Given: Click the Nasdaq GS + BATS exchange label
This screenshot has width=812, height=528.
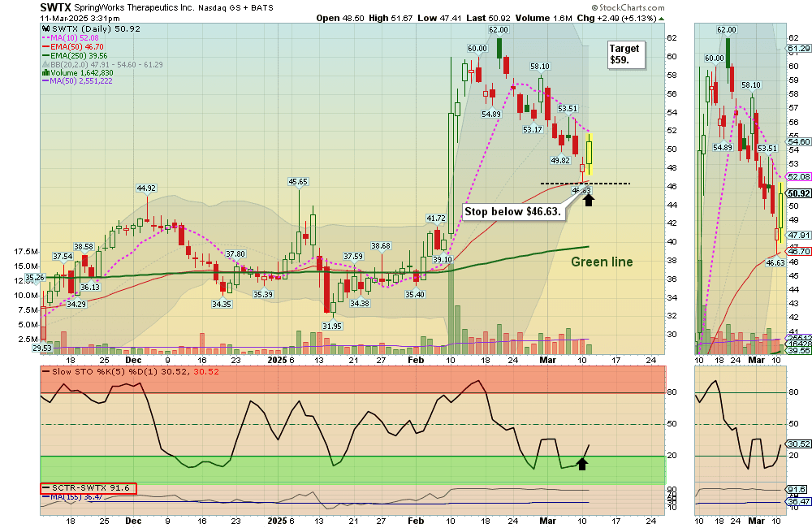Looking at the screenshot, I should tap(235, 8).
